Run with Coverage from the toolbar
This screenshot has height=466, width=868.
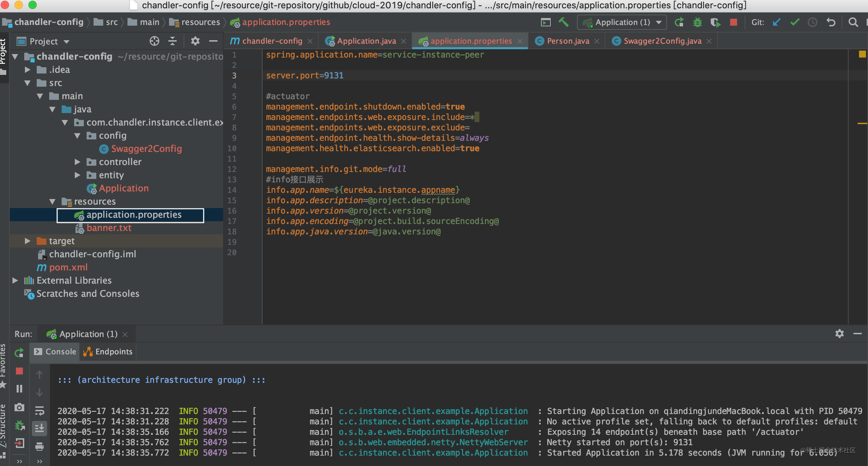click(x=715, y=22)
